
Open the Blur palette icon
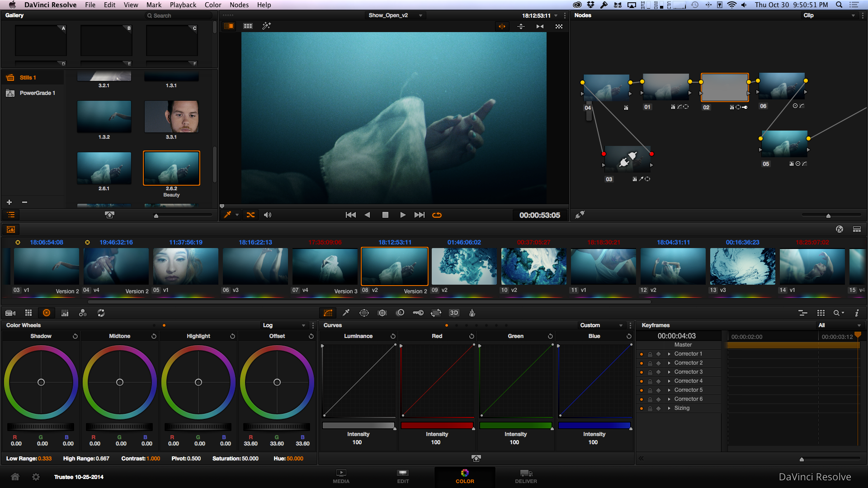click(400, 313)
